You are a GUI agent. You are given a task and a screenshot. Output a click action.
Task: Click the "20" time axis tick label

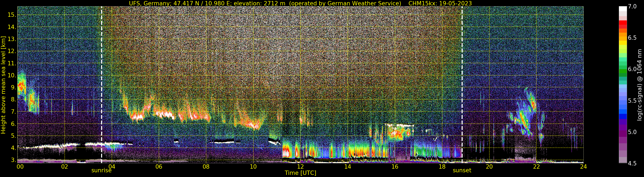pyautogui.click(x=489, y=166)
